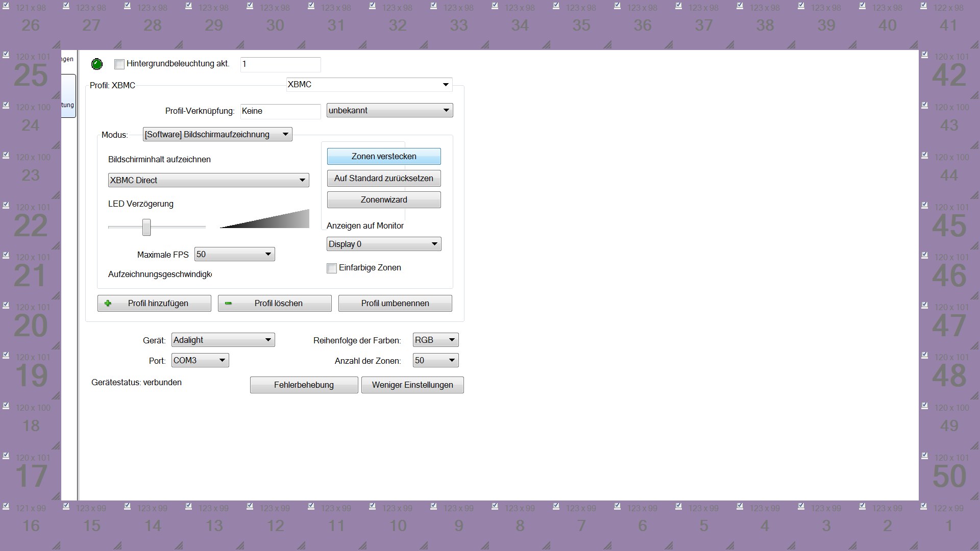Select the zone 7 tile

tap(581, 525)
